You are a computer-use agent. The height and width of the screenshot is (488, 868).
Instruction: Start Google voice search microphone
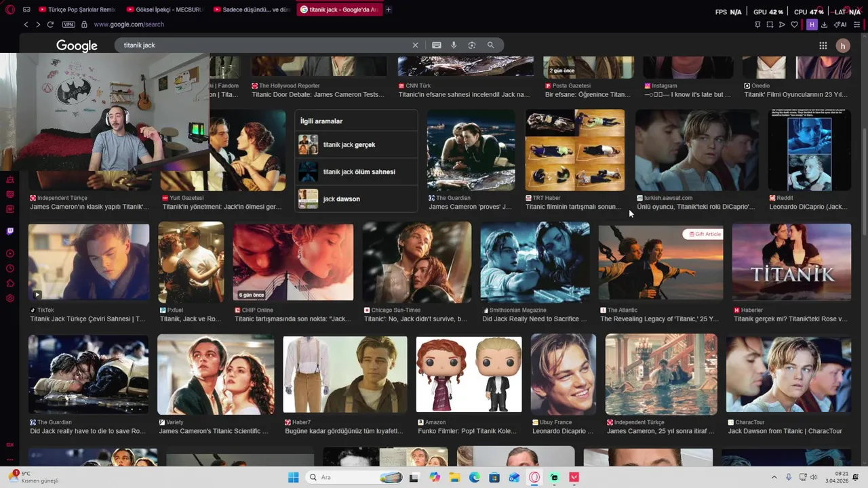(454, 45)
